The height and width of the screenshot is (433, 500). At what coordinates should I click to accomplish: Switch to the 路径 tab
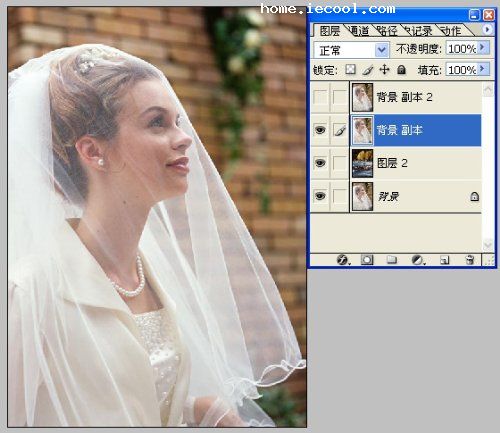point(388,31)
